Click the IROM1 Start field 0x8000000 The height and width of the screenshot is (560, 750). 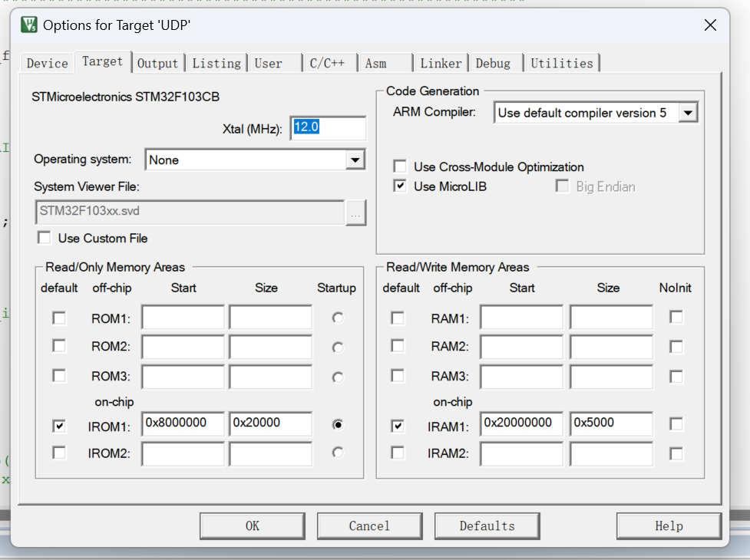point(183,423)
